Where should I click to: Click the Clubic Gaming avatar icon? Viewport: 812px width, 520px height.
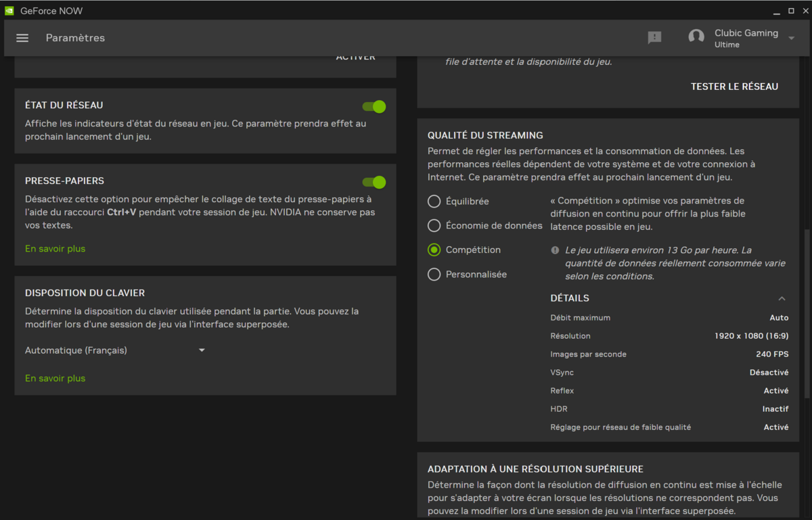pos(696,37)
